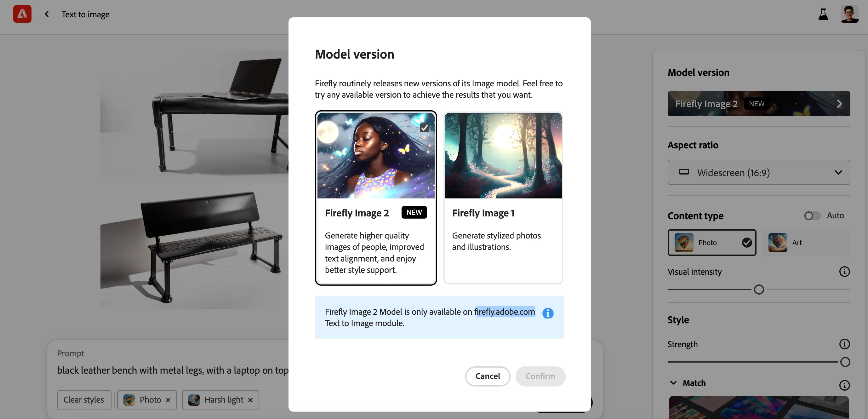Remove the Photo style tag
This screenshot has height=419, width=868.
168,400
